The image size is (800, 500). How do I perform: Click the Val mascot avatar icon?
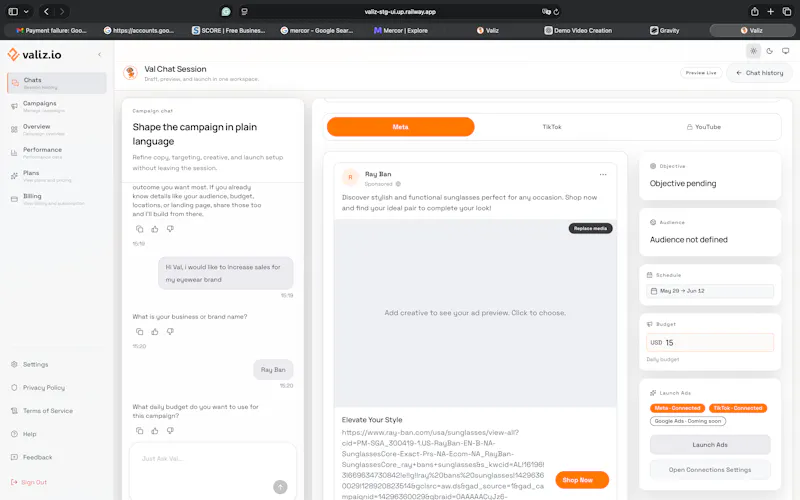pos(131,73)
